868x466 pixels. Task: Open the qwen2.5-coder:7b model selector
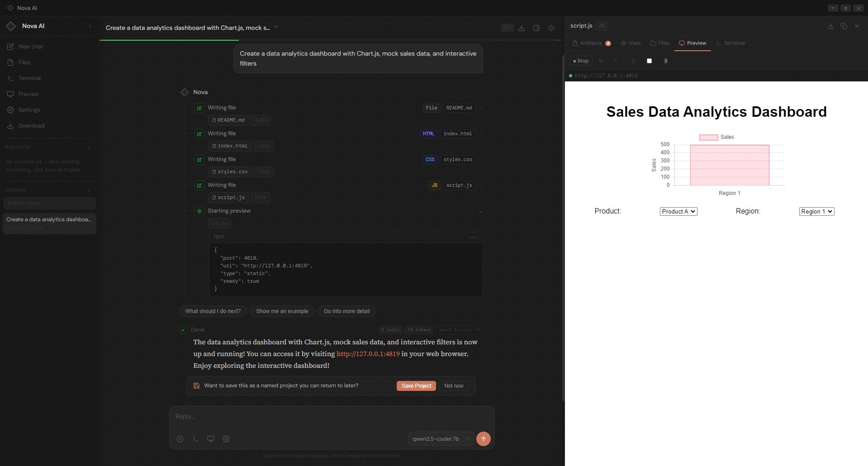point(441,439)
